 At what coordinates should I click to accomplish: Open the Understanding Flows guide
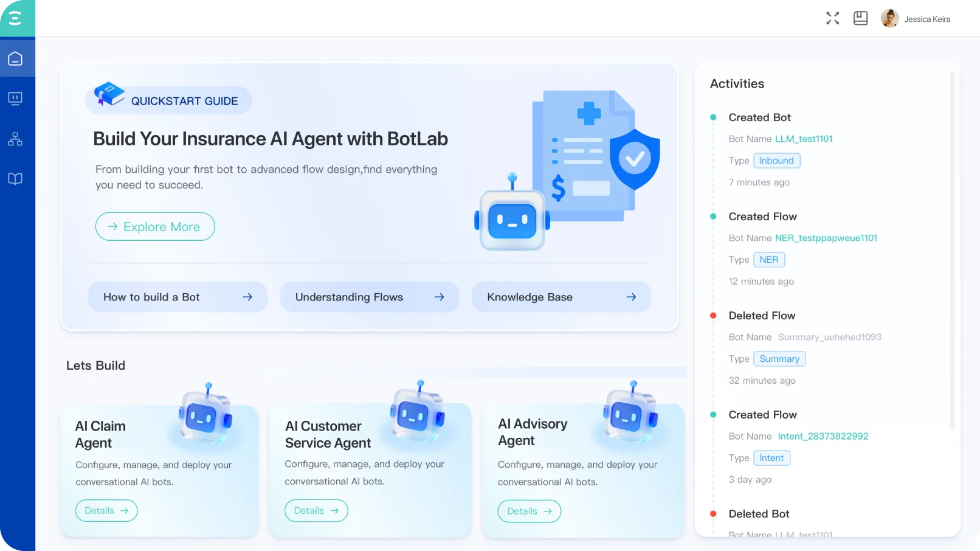(369, 297)
